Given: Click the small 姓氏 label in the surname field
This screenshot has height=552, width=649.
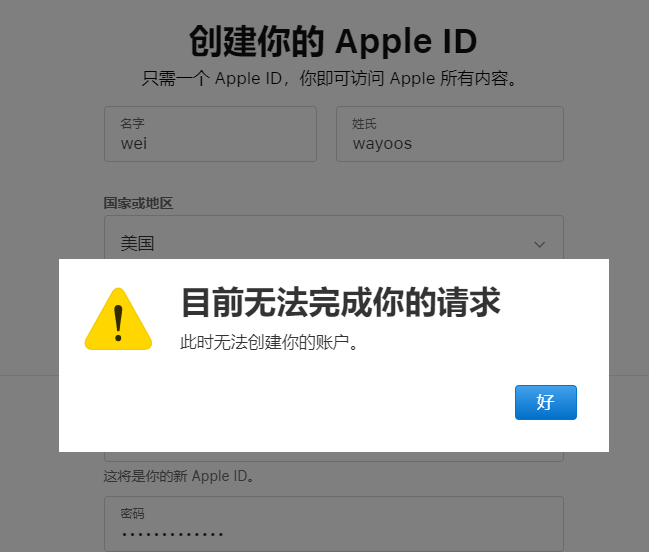Looking at the screenshot, I should [364, 123].
